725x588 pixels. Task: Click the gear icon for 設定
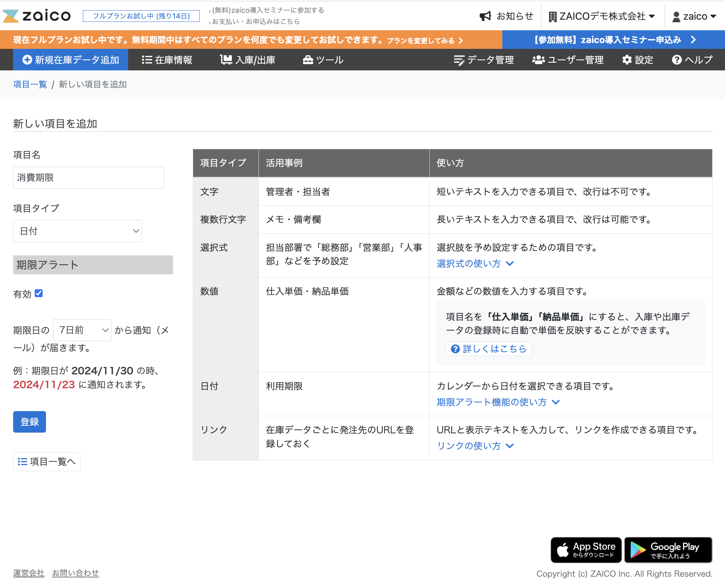(627, 60)
